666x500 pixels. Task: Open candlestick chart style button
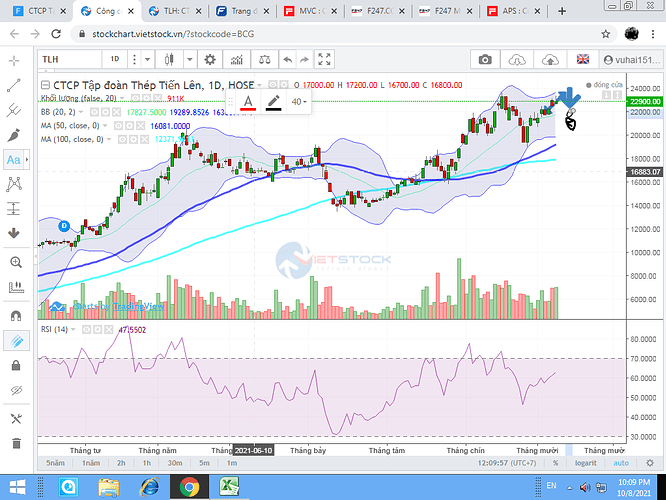coord(169,59)
